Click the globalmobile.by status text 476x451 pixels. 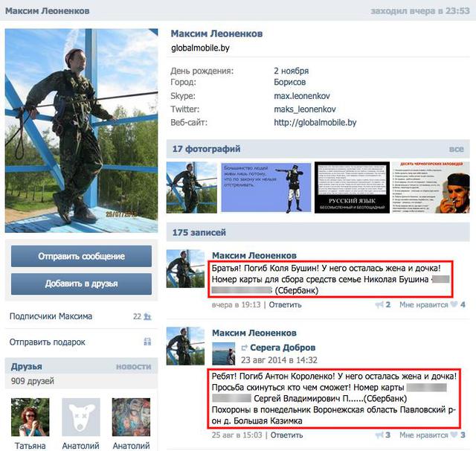pos(200,48)
